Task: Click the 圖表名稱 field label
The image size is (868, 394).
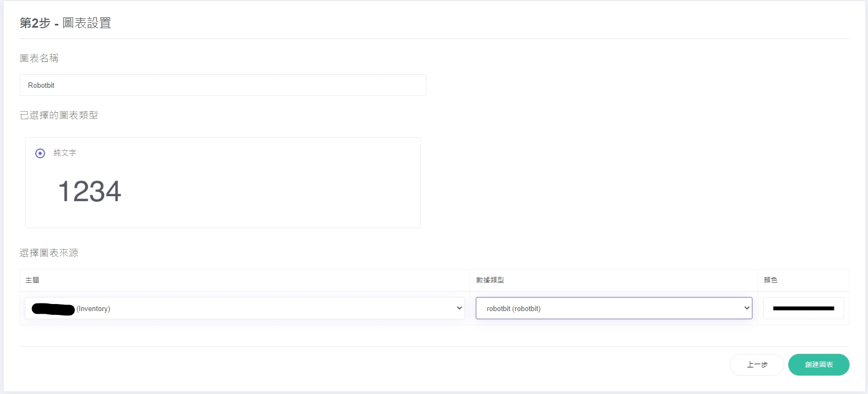Action: point(39,59)
